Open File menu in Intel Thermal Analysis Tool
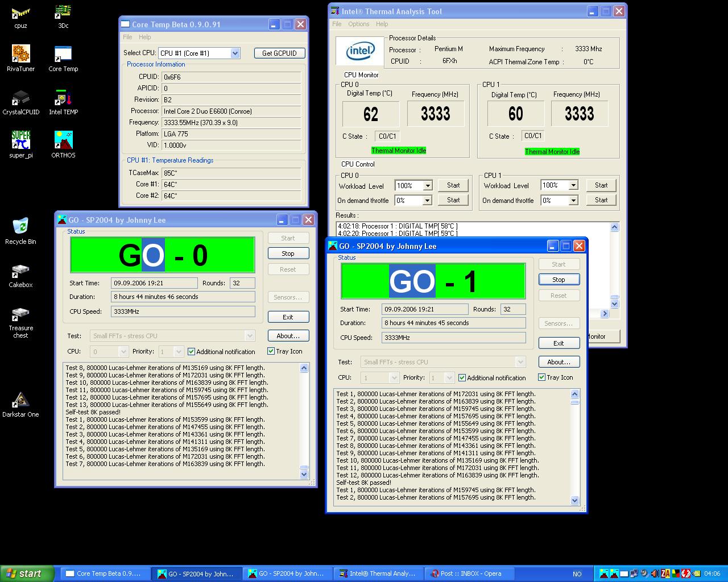Screen dimensions: 728x582 (x=337, y=24)
